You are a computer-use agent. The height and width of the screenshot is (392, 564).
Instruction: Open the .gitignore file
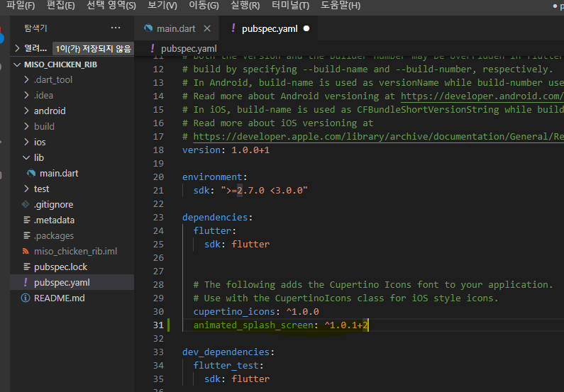click(54, 204)
